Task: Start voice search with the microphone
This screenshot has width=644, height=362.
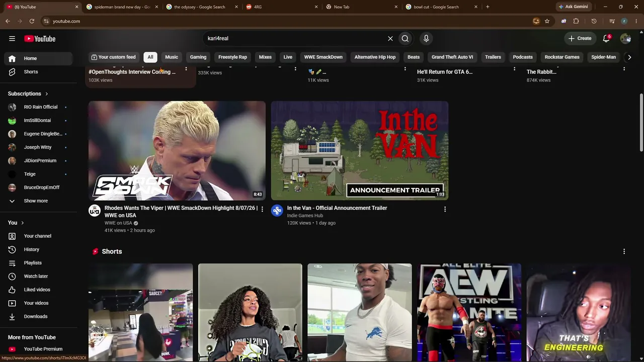Action: pyautogui.click(x=426, y=38)
